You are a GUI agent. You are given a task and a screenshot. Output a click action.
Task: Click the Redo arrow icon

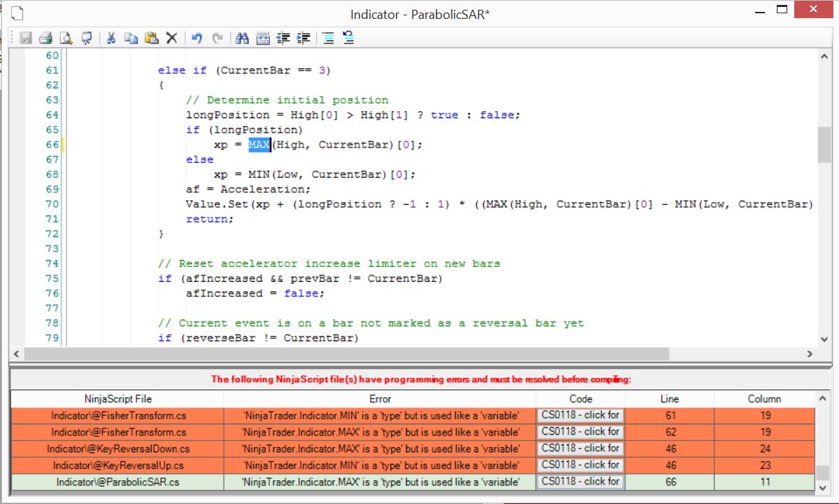click(217, 38)
